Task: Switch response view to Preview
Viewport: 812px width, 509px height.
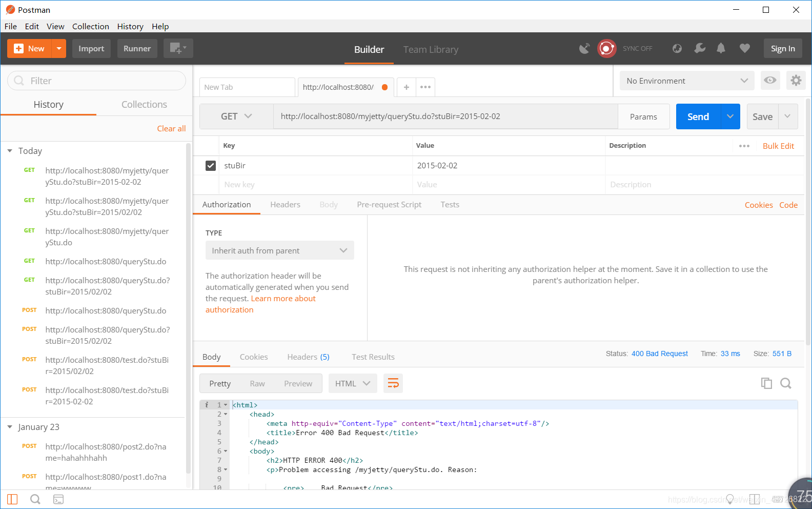Action: [x=298, y=383]
